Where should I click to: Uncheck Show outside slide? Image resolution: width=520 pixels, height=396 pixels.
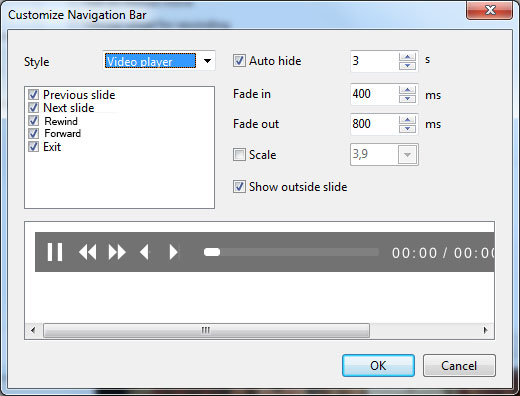(x=239, y=187)
